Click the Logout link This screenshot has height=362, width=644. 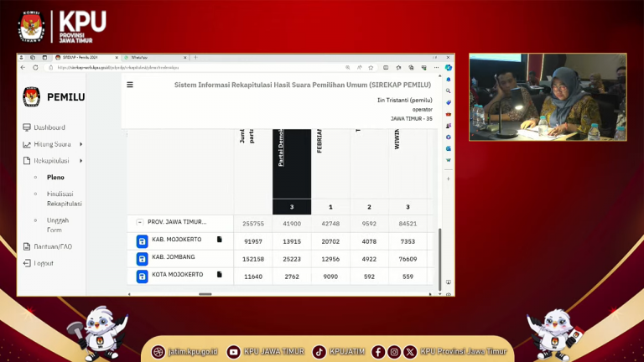click(x=44, y=263)
